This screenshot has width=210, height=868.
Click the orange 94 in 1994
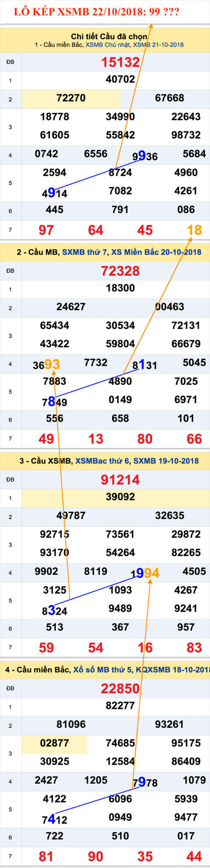[x=151, y=573]
